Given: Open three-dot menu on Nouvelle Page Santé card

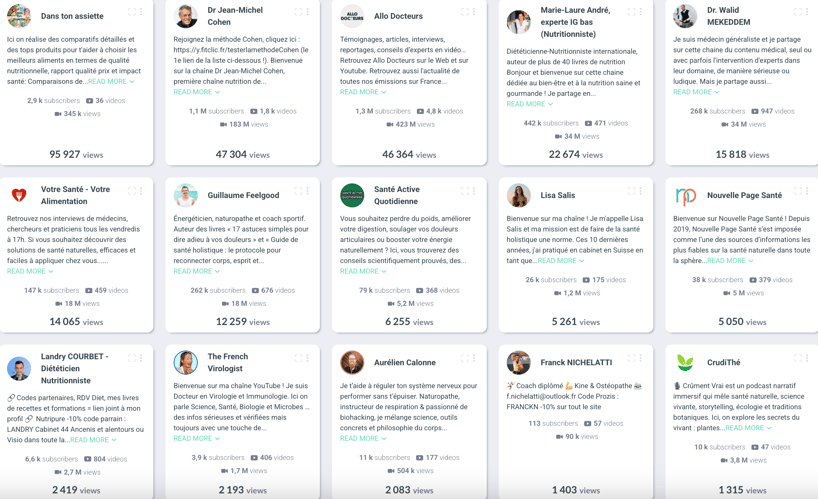Looking at the screenshot, I should [x=807, y=191].
